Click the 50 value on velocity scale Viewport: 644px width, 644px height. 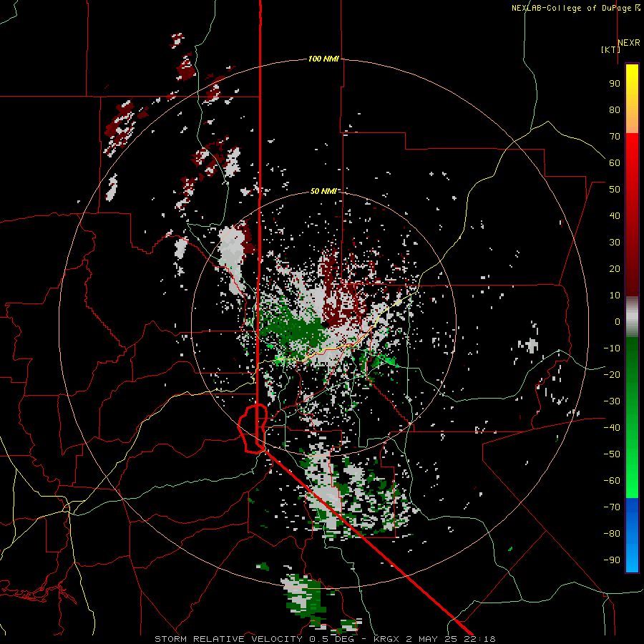[x=615, y=190]
